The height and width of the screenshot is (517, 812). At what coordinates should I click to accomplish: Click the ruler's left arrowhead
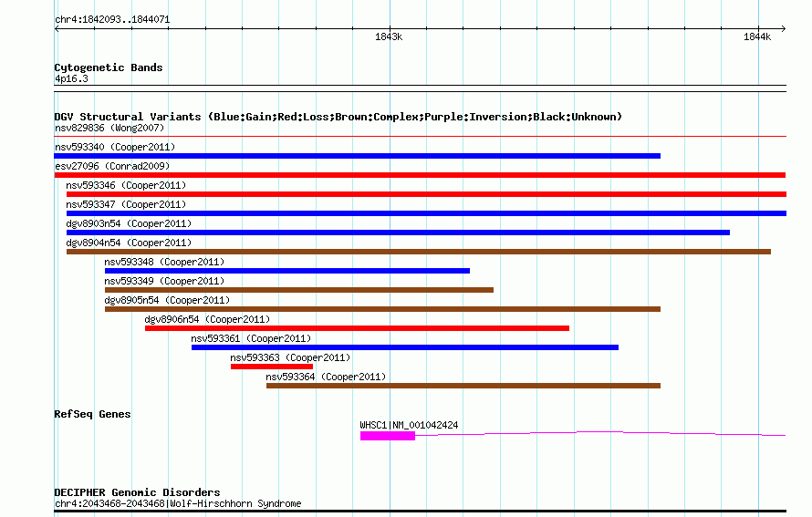pyautogui.click(x=57, y=29)
